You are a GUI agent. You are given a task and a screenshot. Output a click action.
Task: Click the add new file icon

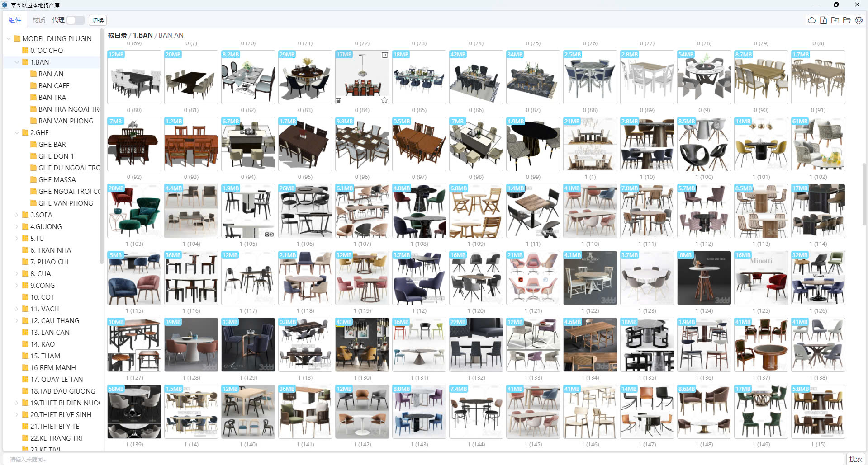pos(823,20)
